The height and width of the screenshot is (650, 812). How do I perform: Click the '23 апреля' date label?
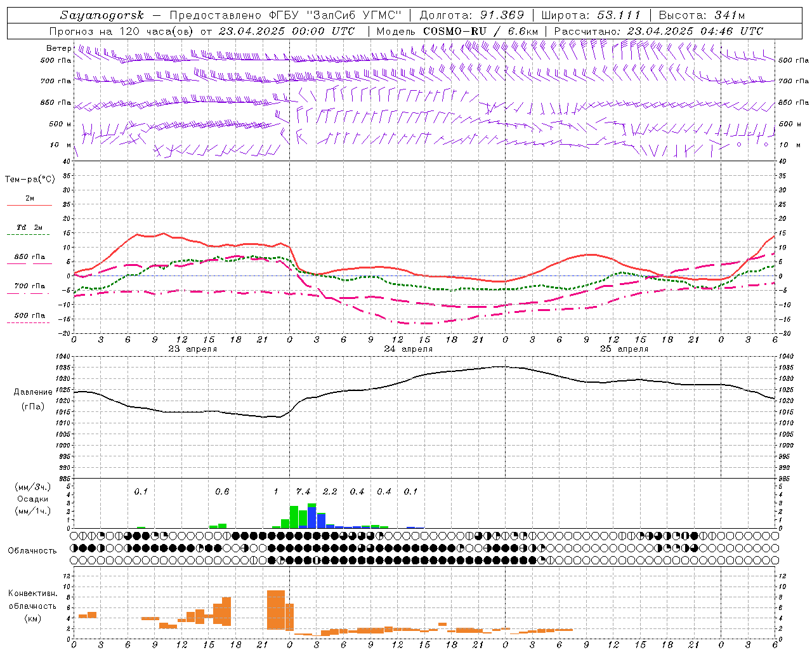click(x=193, y=349)
